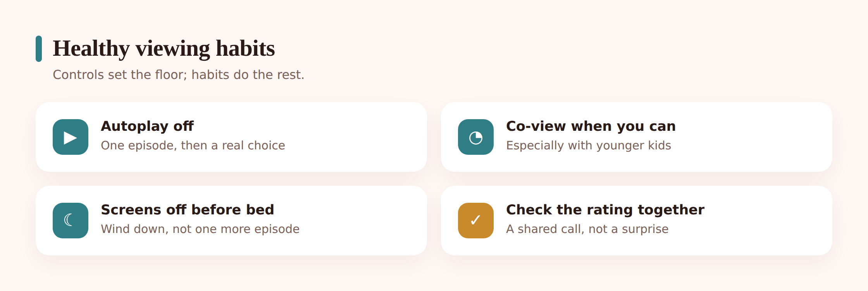The width and height of the screenshot is (868, 291).
Task: Click the play icon beside Autoplay off
Action: tap(71, 137)
